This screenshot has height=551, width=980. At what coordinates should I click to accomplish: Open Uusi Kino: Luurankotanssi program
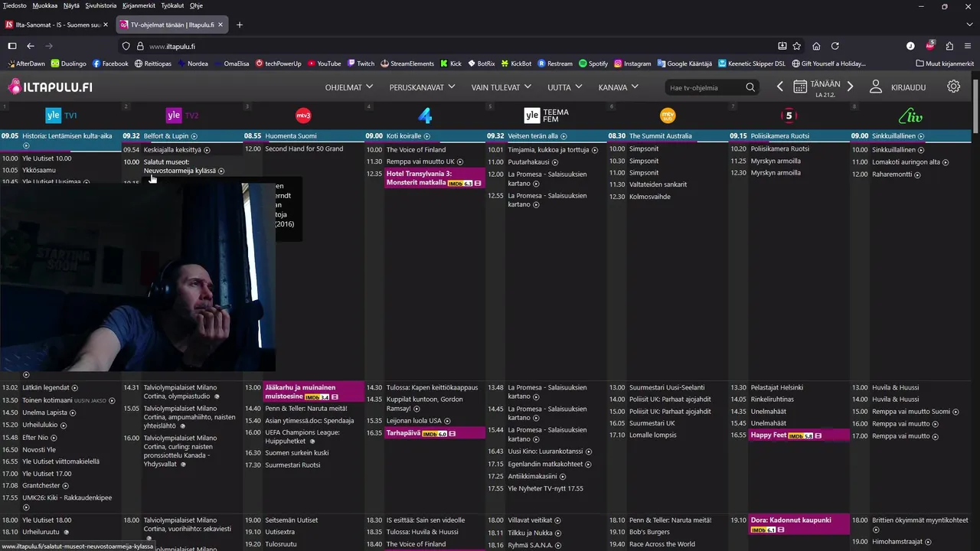[545, 452]
